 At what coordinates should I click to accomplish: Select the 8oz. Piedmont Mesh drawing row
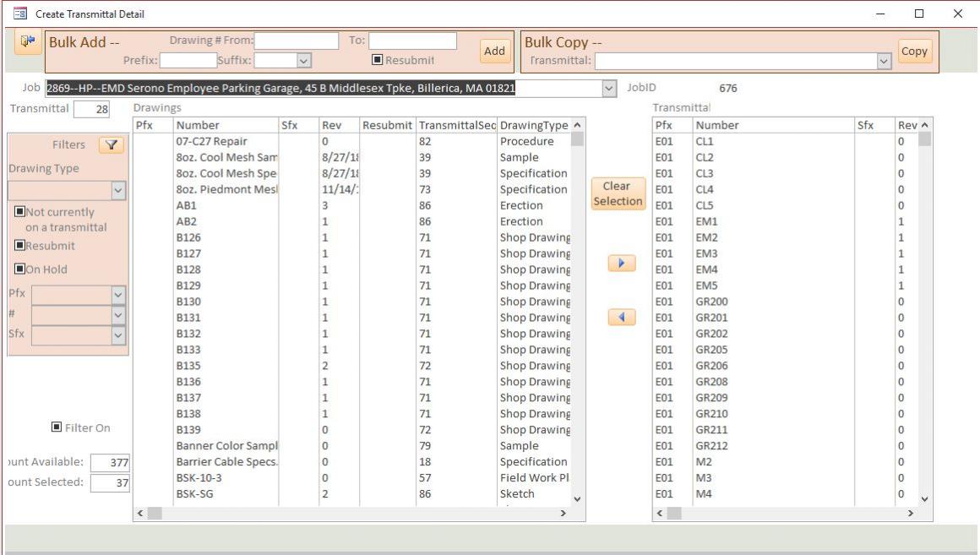pos(352,189)
